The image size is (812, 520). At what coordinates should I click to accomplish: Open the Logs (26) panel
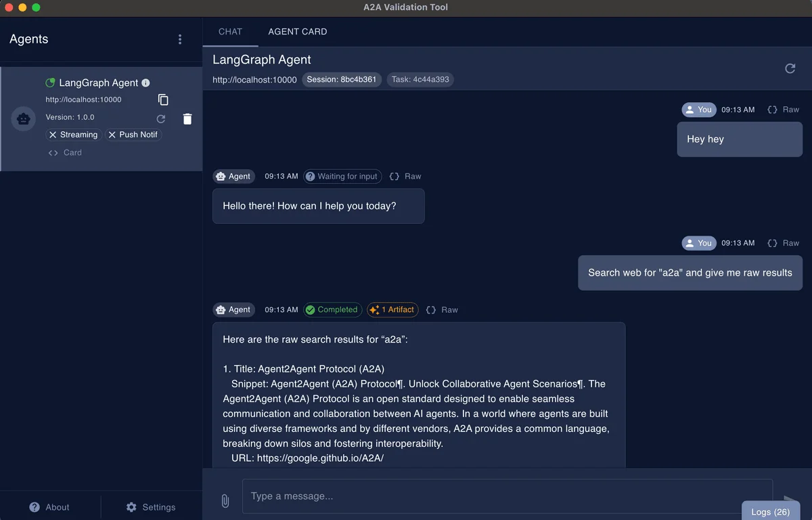(x=770, y=511)
